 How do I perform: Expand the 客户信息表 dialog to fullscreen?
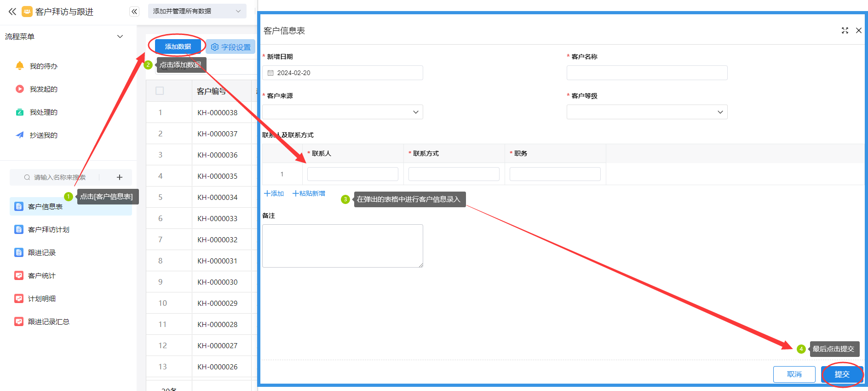(845, 30)
